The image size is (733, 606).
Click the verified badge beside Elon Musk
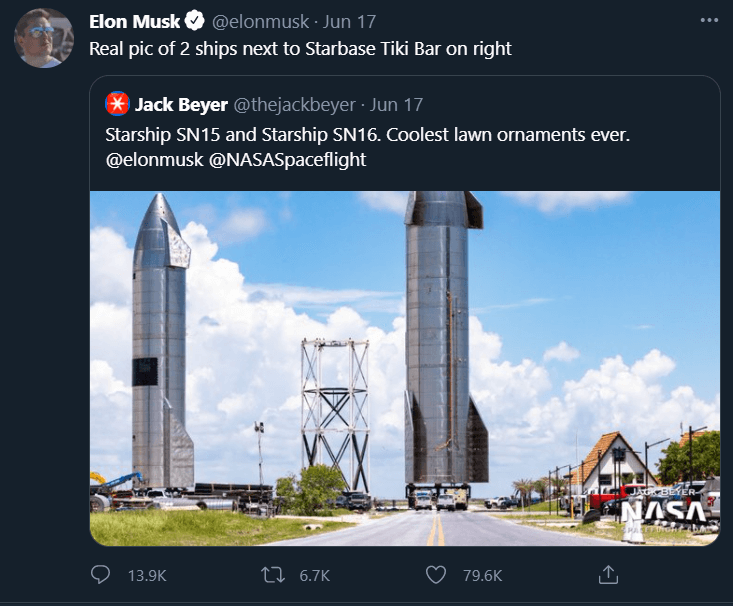click(x=196, y=21)
